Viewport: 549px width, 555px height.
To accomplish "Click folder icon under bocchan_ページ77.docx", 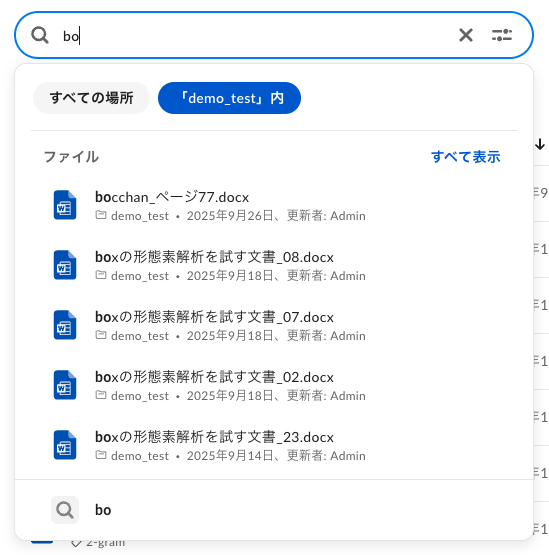I will [x=101, y=215].
